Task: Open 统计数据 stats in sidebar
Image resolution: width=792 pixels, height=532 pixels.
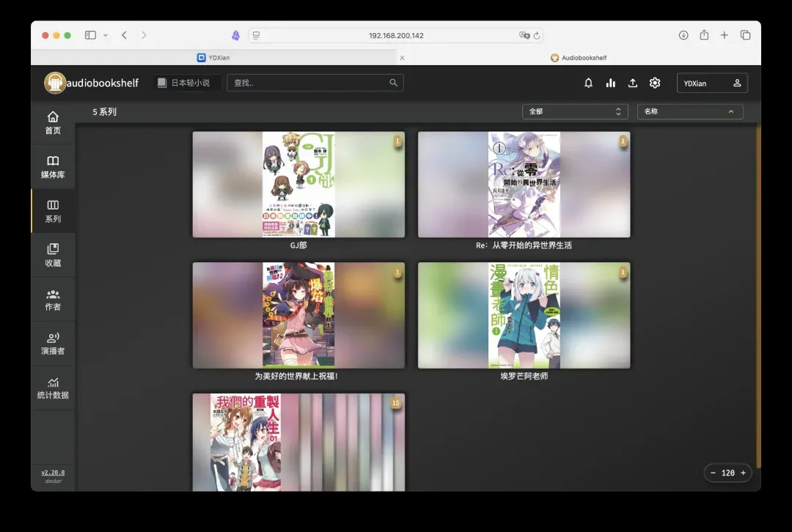Action: point(53,387)
